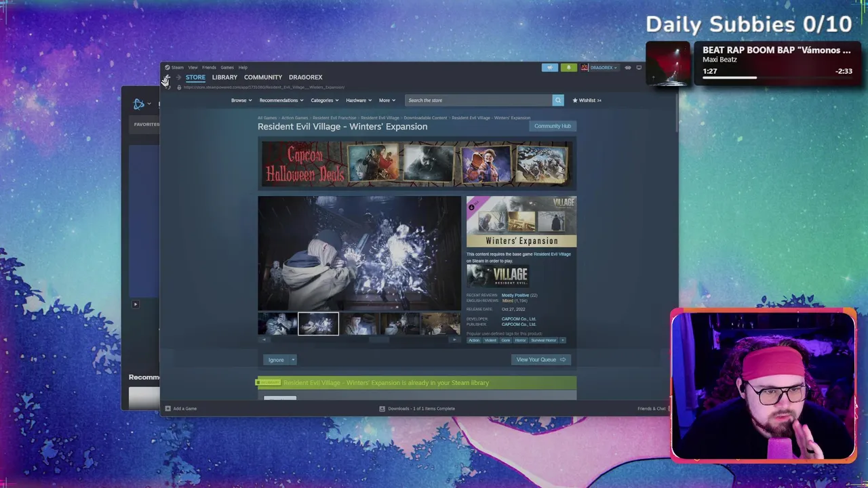Click the Add a Game plus icon

(167, 409)
